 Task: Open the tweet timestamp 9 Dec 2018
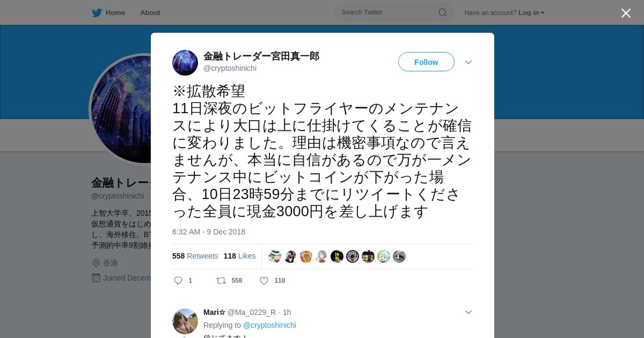tap(209, 232)
